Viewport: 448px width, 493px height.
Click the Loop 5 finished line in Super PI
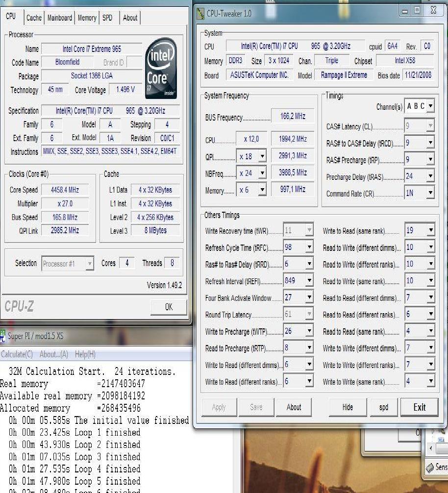click(75, 481)
